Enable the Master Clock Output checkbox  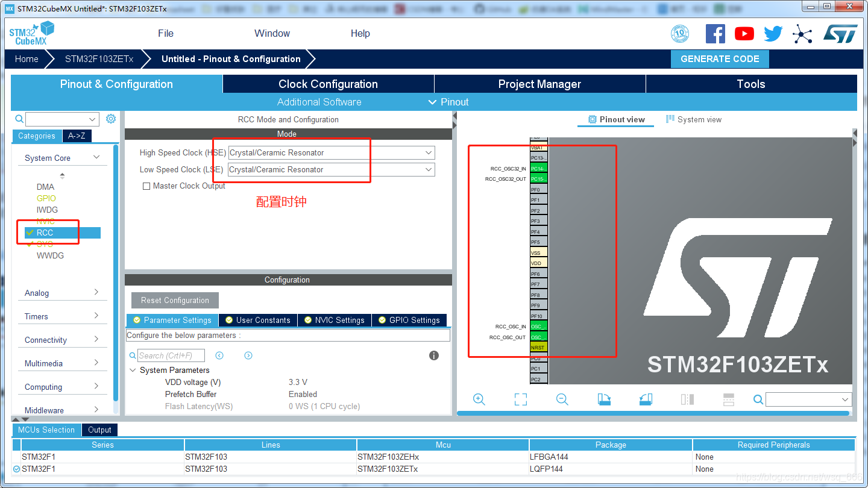click(146, 186)
